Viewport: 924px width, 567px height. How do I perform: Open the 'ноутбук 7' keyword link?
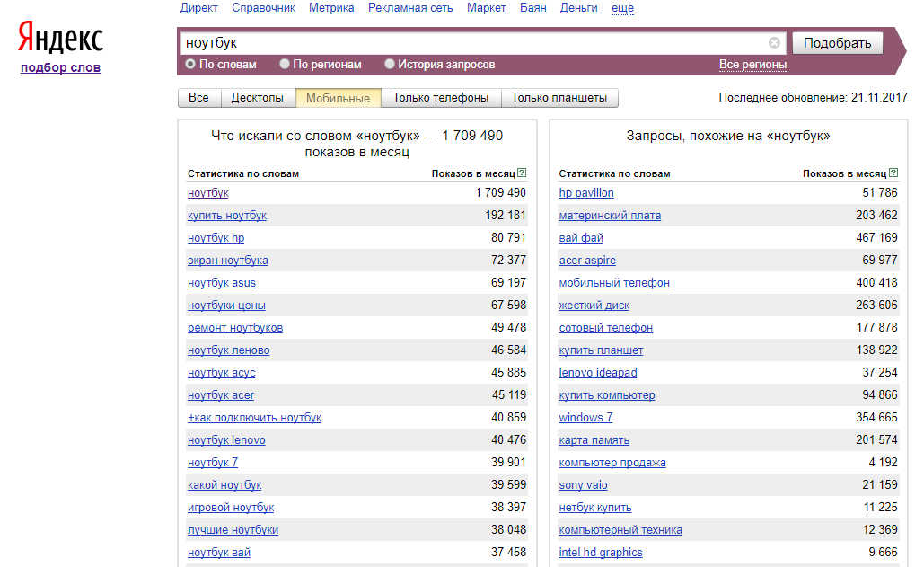(213, 462)
